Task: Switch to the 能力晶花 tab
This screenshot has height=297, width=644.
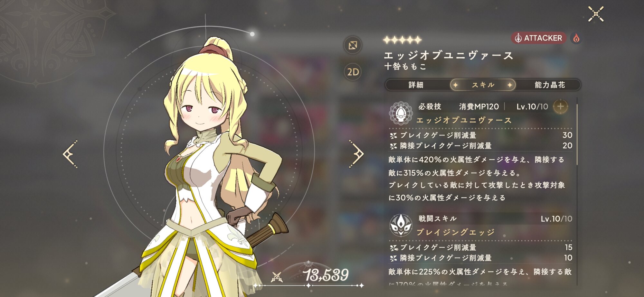Action: (x=550, y=85)
